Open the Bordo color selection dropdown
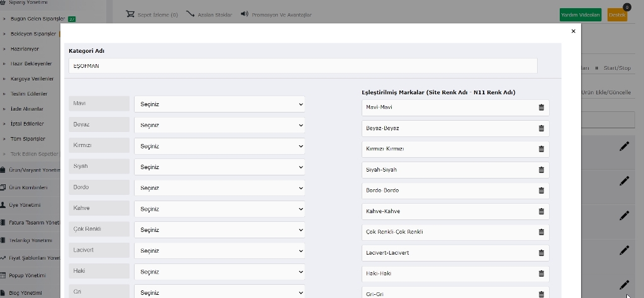This screenshot has width=644, height=298. (219, 188)
